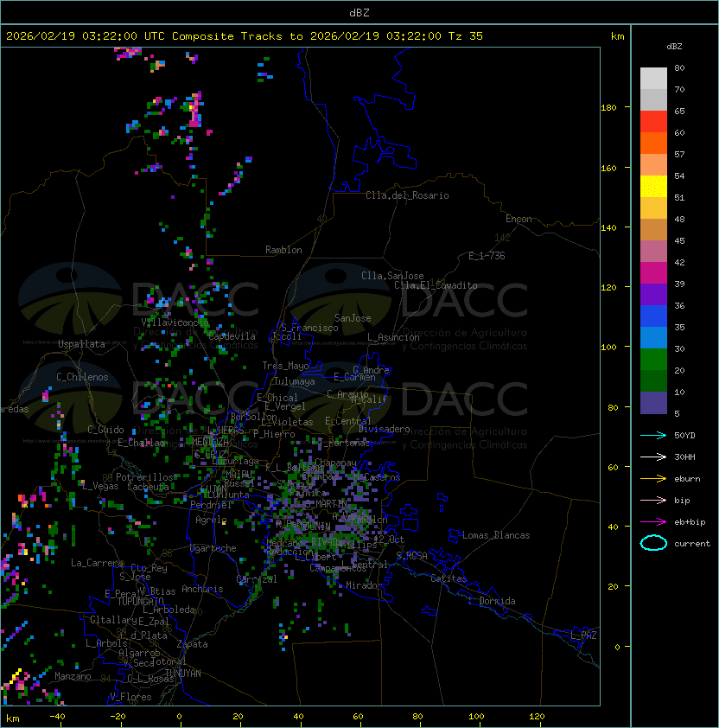This screenshot has width=719, height=728.
Task: Pick the red 60–65 dBZ swatch
Action: (x=653, y=122)
